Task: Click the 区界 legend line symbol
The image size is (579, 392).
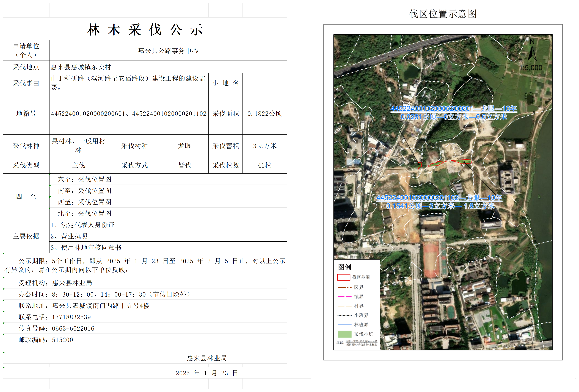Action: [344, 287]
